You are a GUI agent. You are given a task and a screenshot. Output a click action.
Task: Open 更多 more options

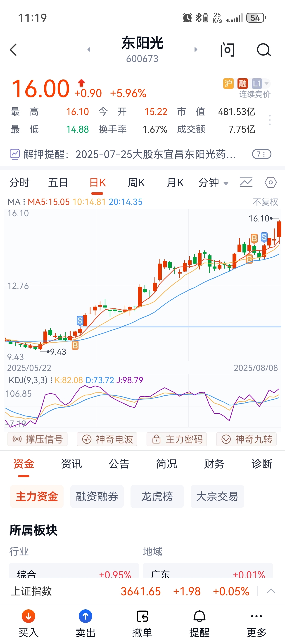(x=256, y=624)
